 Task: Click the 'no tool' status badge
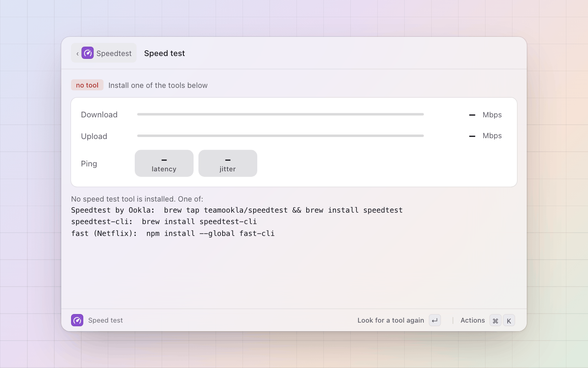(x=87, y=85)
